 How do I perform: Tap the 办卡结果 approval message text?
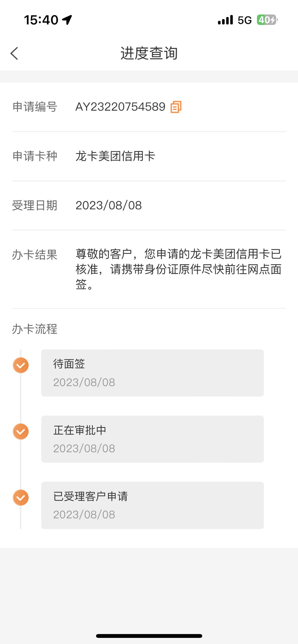coord(179,269)
